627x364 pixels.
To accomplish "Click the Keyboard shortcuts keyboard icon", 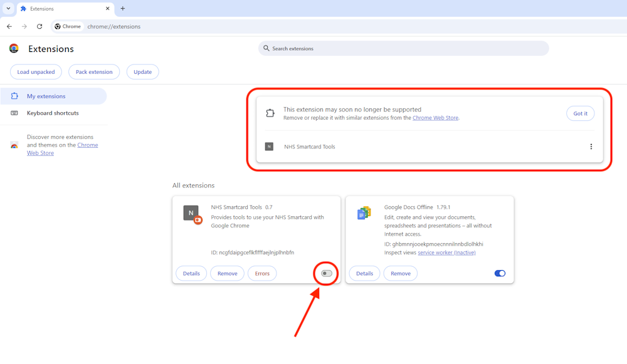I will click(x=14, y=113).
